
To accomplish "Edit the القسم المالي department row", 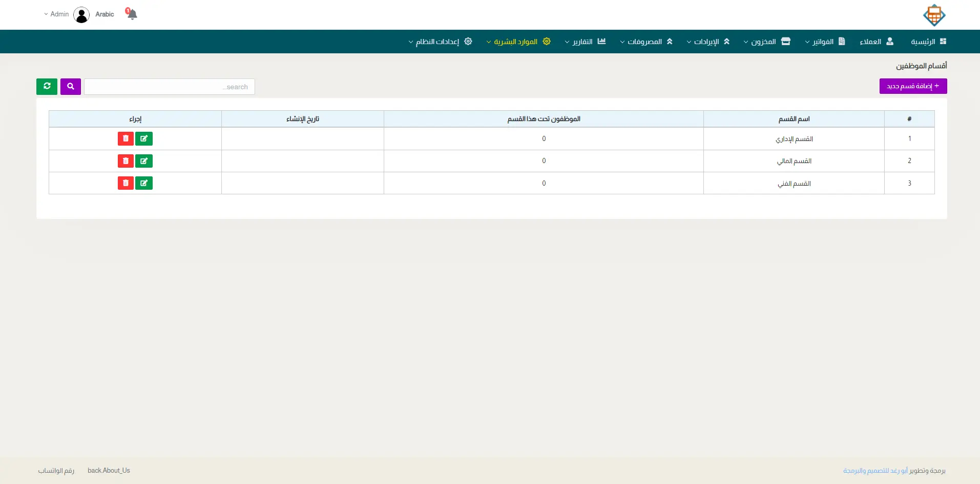I will point(144,161).
